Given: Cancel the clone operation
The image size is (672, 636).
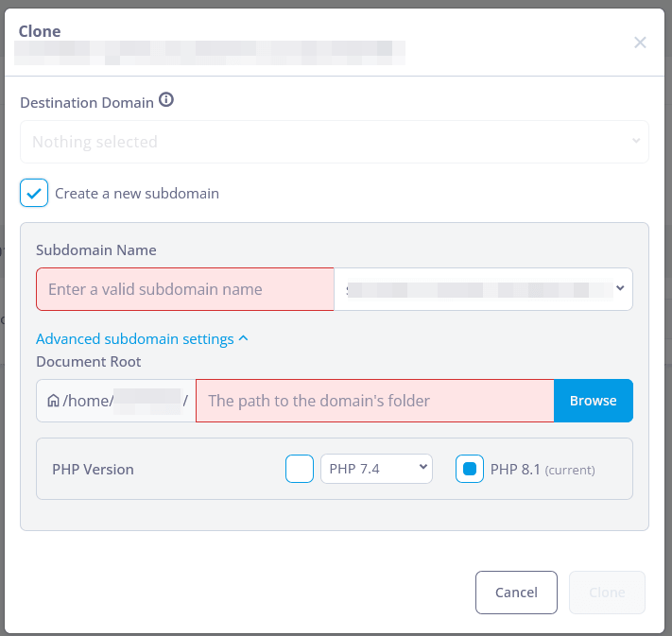Looking at the screenshot, I should 516,593.
